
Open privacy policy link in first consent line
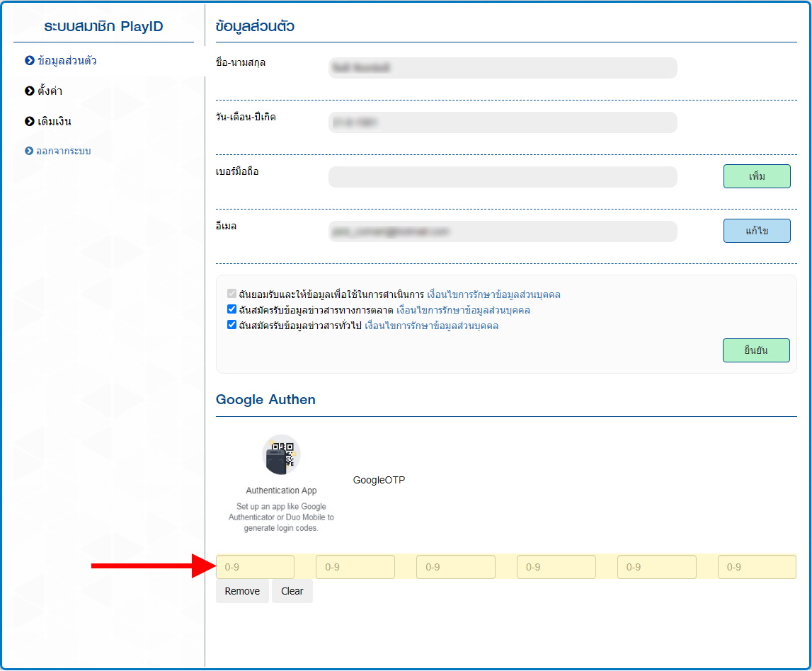click(x=493, y=294)
